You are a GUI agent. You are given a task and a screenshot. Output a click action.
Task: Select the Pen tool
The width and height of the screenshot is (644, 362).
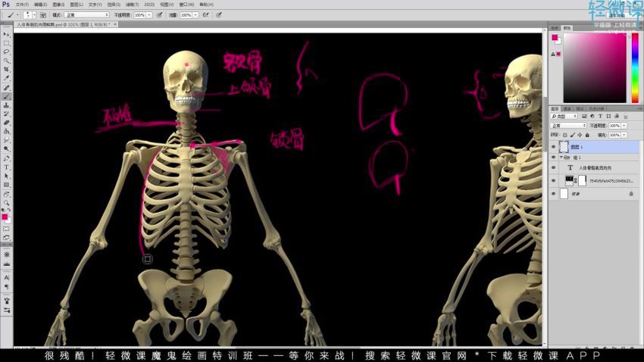pyautogui.click(x=6, y=158)
